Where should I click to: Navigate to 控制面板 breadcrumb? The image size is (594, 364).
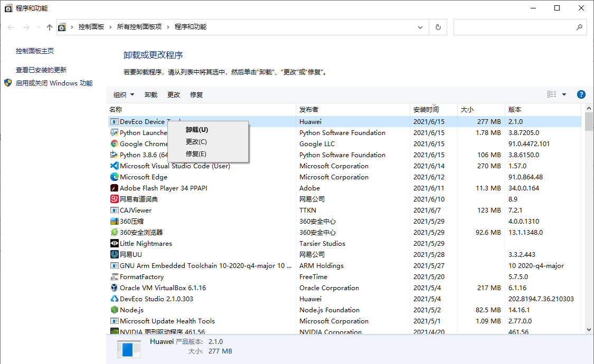91,27
